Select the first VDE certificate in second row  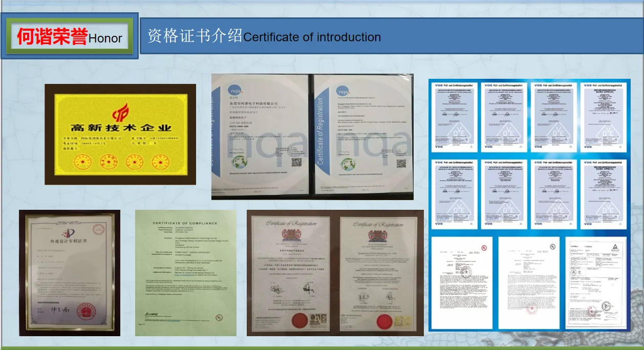click(456, 194)
